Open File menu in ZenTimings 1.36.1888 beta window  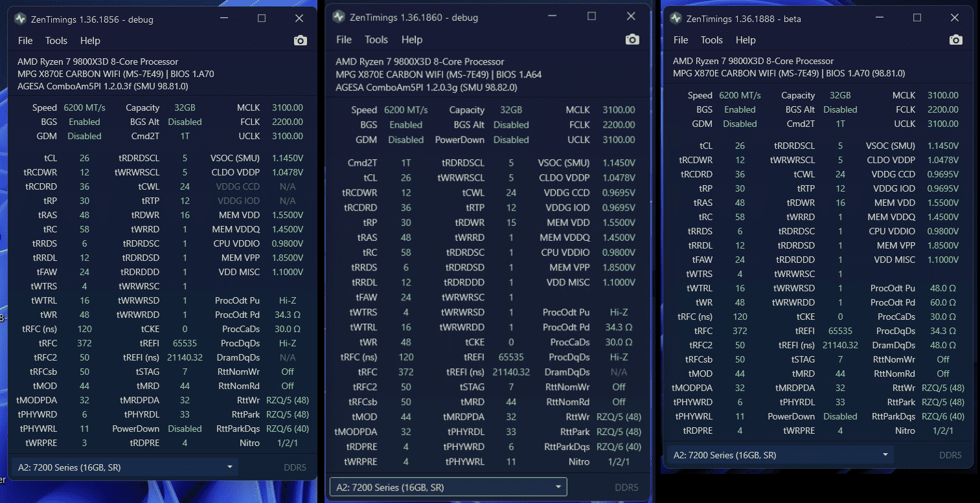[x=681, y=40]
